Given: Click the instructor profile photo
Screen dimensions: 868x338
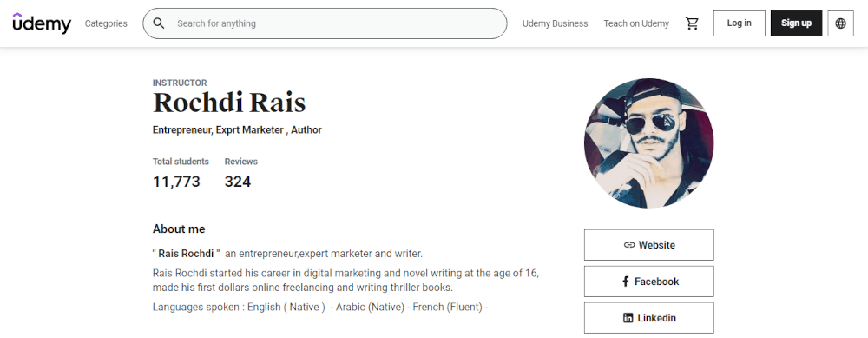Looking at the screenshot, I should [x=648, y=143].
